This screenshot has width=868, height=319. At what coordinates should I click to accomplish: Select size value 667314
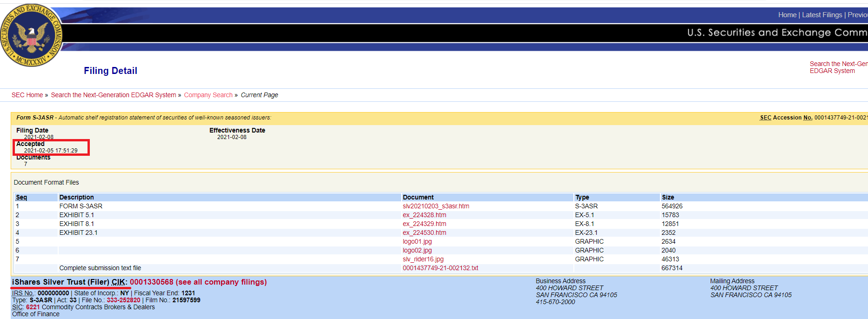pyautogui.click(x=672, y=268)
